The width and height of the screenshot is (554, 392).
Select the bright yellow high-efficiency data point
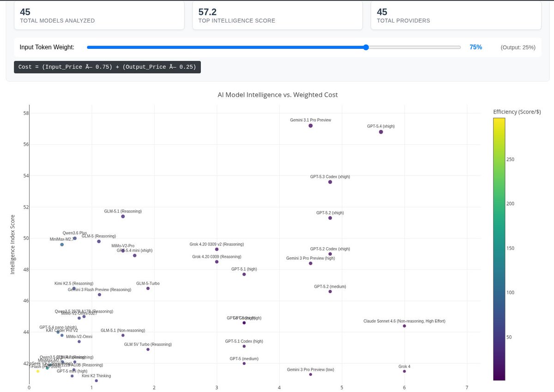tap(38, 371)
